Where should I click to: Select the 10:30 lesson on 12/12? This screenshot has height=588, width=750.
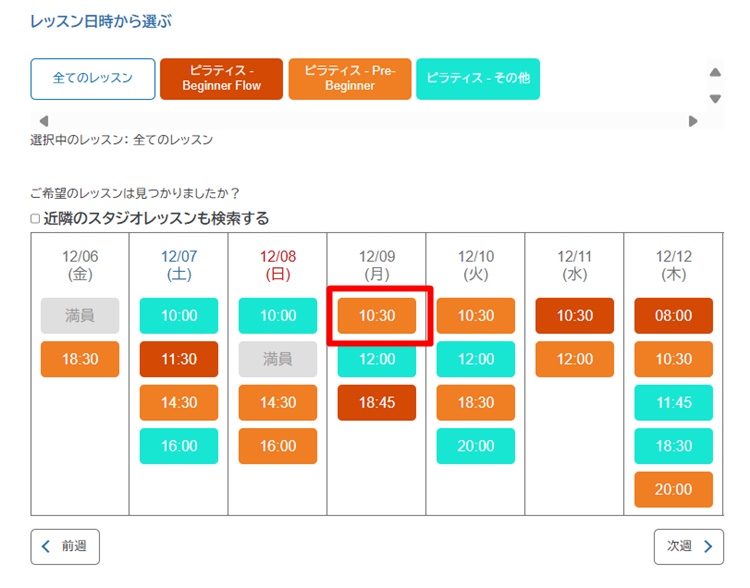[673, 359]
